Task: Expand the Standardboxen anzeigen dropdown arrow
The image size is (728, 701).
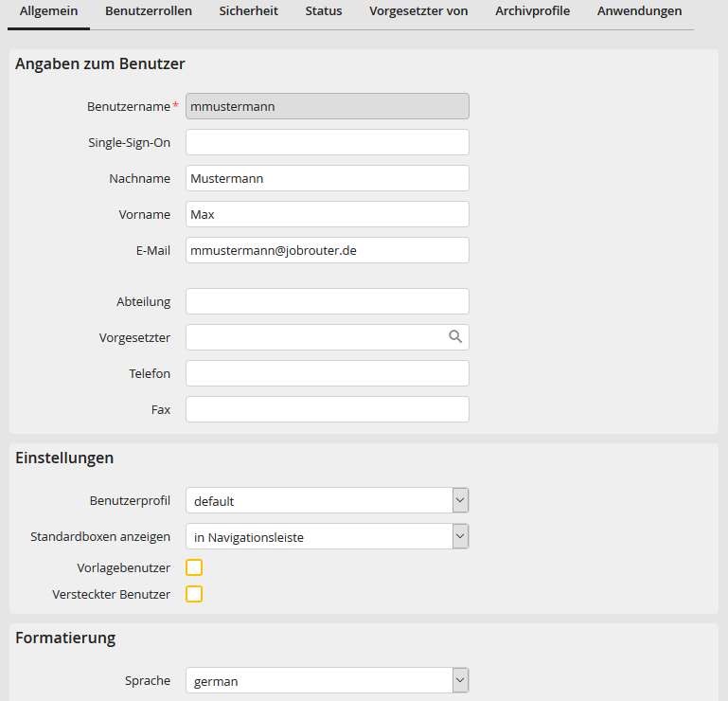Action: point(460,536)
